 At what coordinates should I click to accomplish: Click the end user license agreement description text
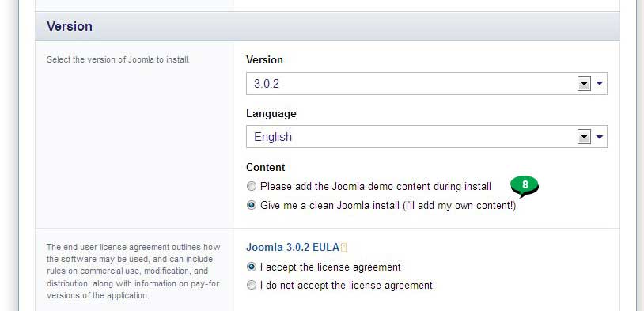pos(134,271)
